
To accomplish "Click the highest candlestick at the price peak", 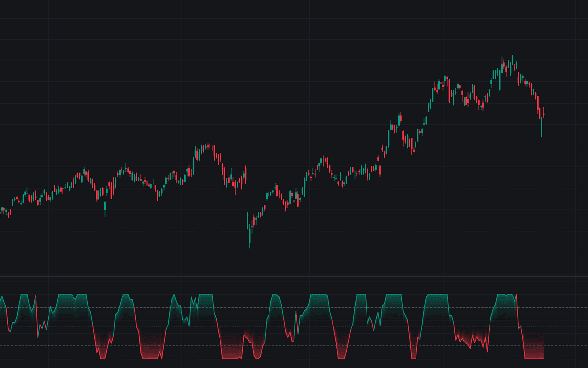I will [512, 60].
